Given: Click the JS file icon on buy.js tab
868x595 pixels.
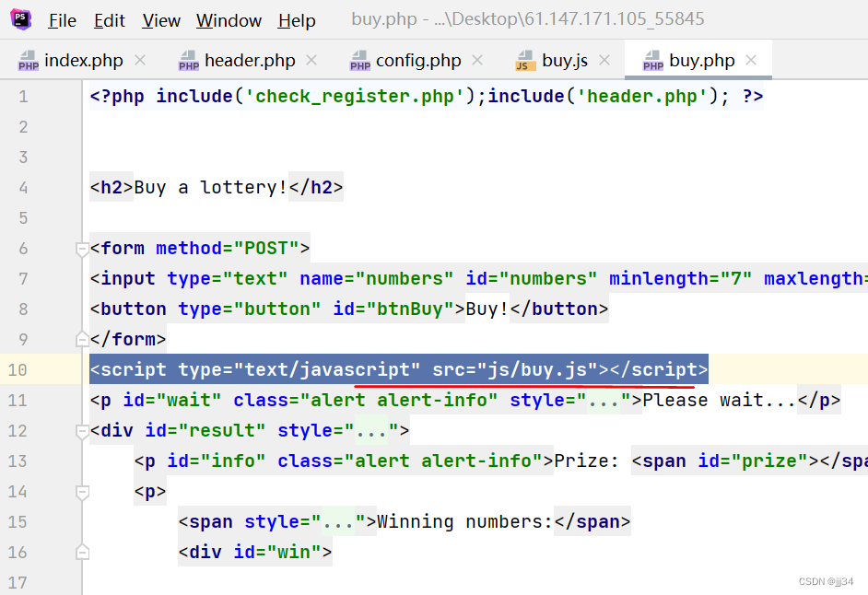Looking at the screenshot, I should (x=525, y=61).
